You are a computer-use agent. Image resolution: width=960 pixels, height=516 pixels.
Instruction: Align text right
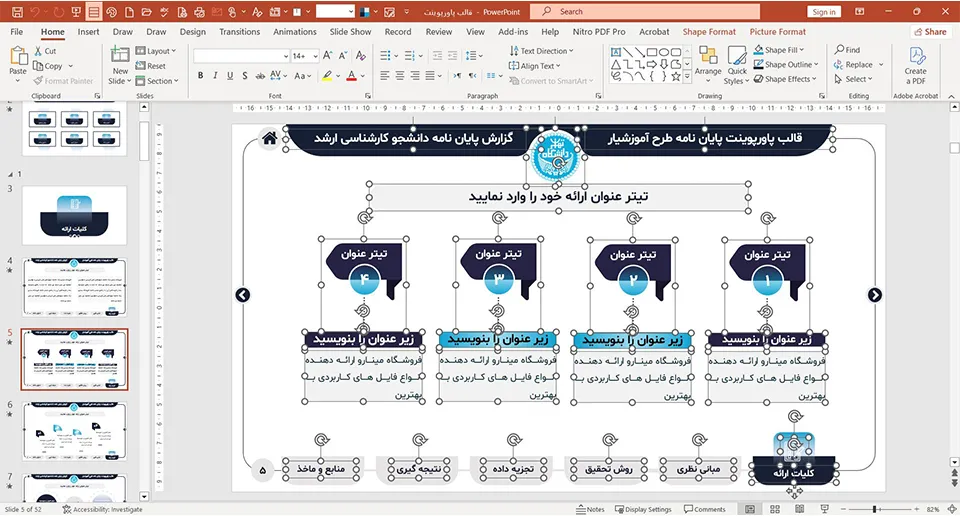point(414,75)
